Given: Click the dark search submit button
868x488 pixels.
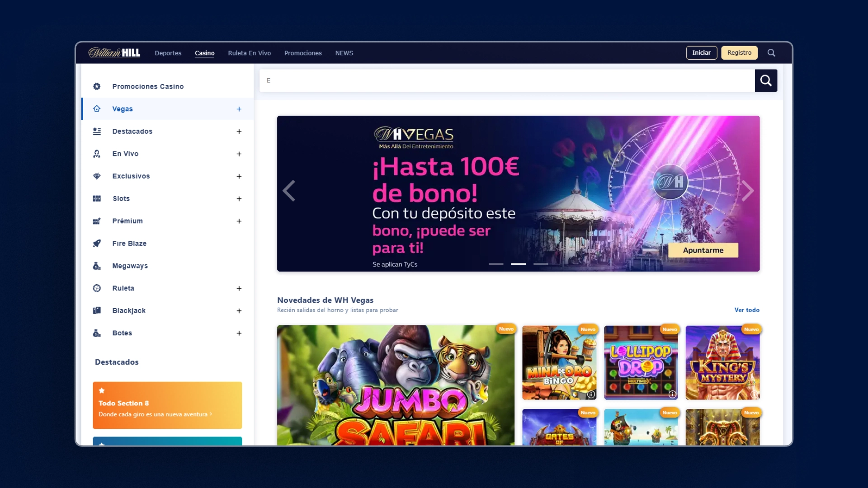Looking at the screenshot, I should (x=766, y=80).
